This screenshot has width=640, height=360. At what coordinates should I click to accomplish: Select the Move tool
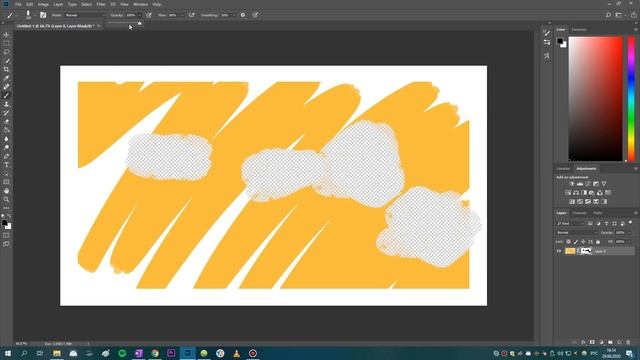(x=6, y=35)
